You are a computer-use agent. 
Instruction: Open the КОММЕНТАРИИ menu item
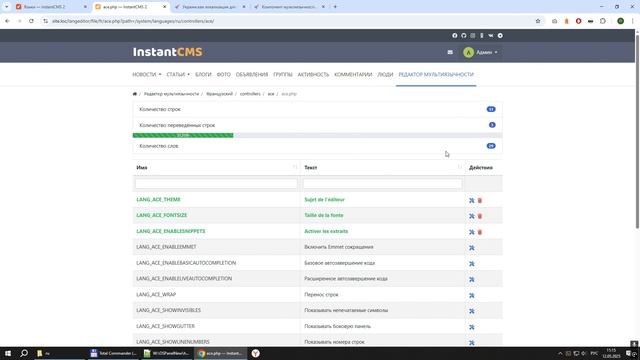pos(353,75)
